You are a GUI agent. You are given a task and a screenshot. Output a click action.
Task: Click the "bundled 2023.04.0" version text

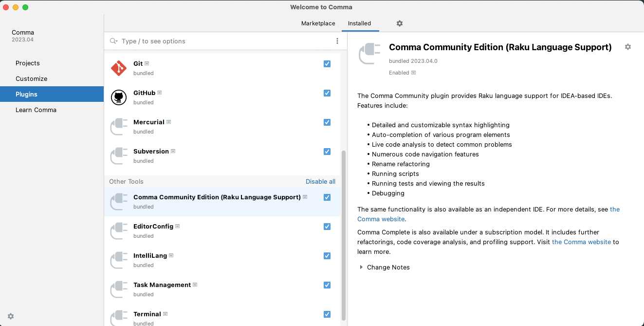pyautogui.click(x=413, y=61)
